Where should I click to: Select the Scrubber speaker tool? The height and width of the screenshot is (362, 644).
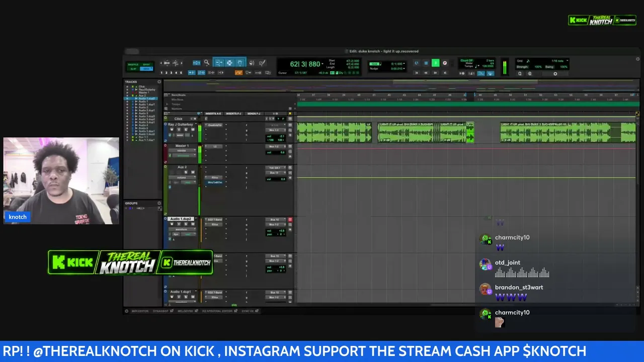252,63
